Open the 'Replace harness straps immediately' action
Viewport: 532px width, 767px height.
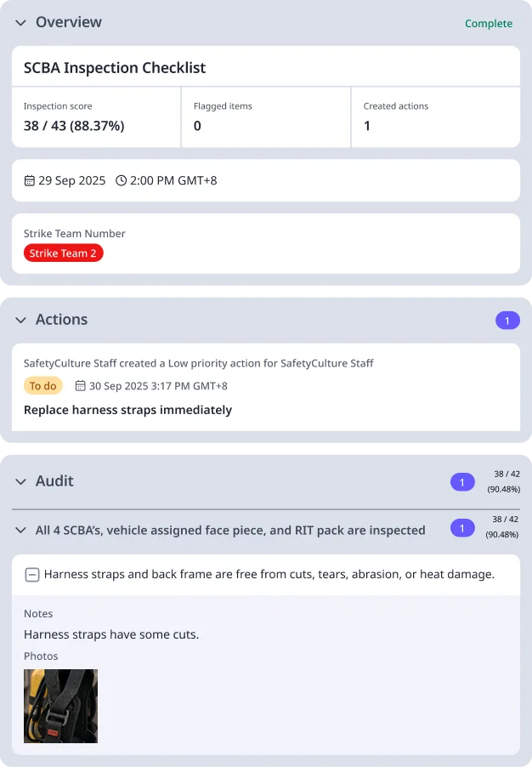pyautogui.click(x=129, y=412)
